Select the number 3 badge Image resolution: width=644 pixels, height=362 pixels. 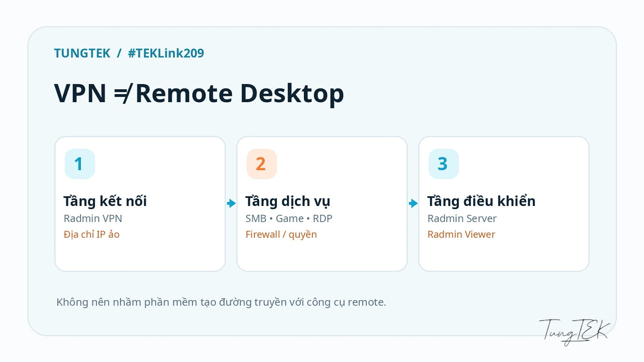(444, 164)
